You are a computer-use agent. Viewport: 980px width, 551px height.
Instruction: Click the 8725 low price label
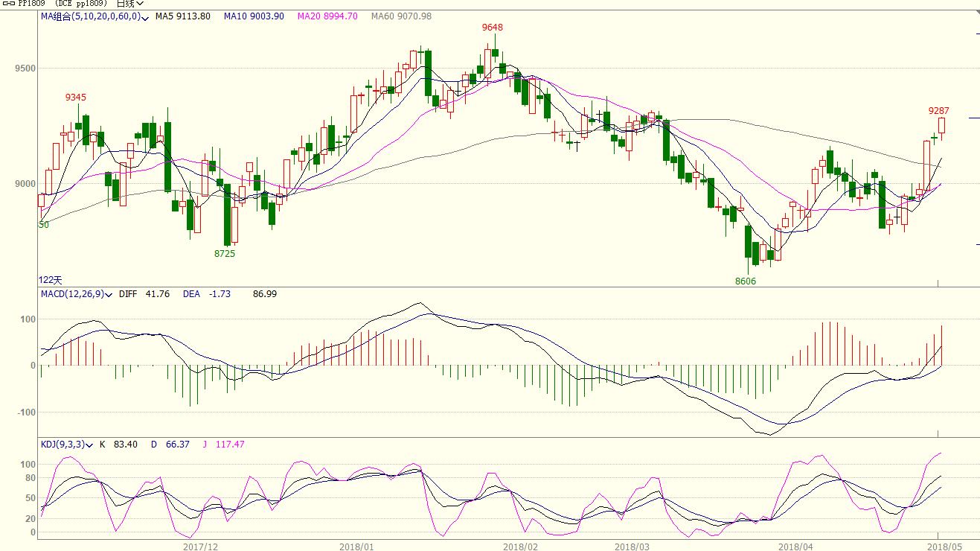225,254
